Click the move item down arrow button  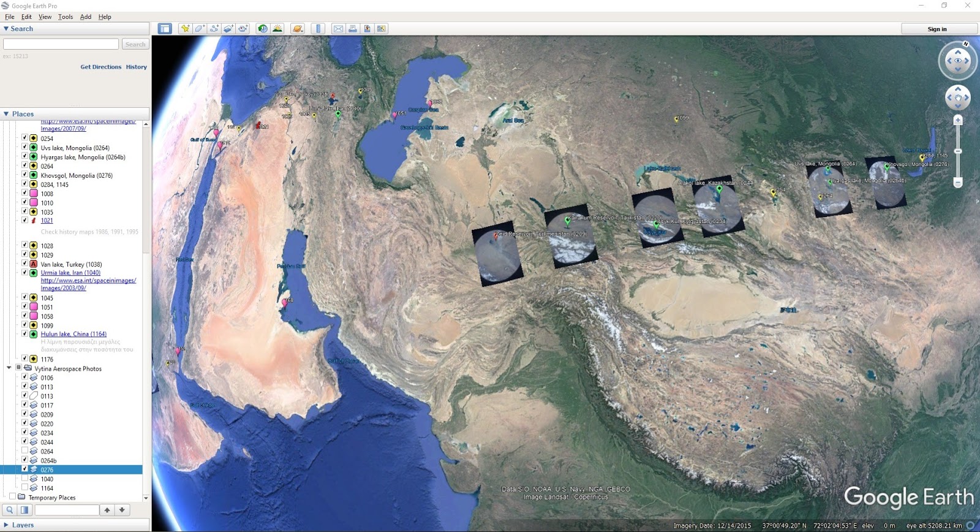(122, 510)
